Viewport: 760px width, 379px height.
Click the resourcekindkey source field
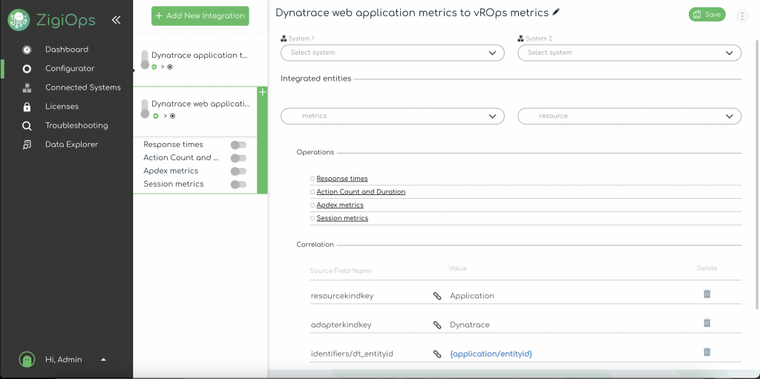pos(342,296)
